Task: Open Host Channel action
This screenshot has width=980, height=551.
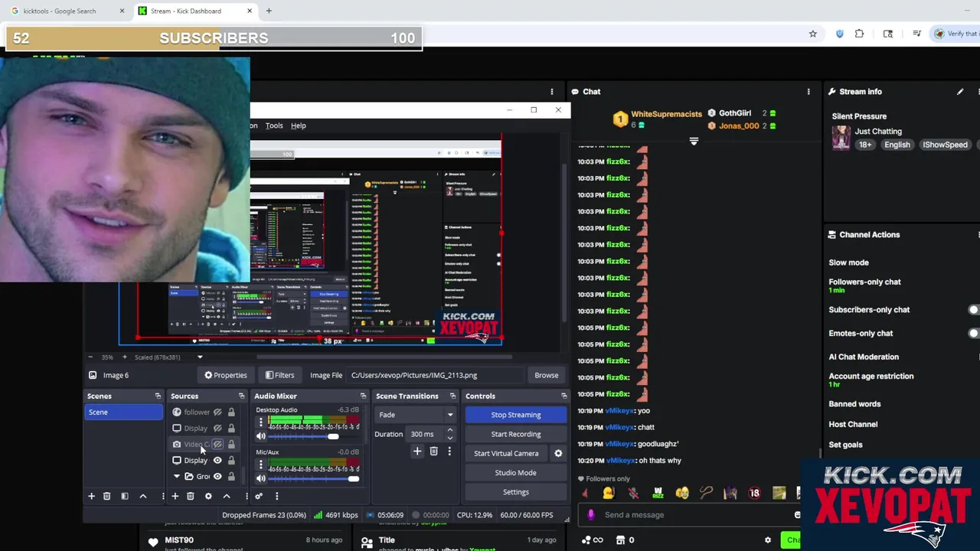Action: coord(853,424)
